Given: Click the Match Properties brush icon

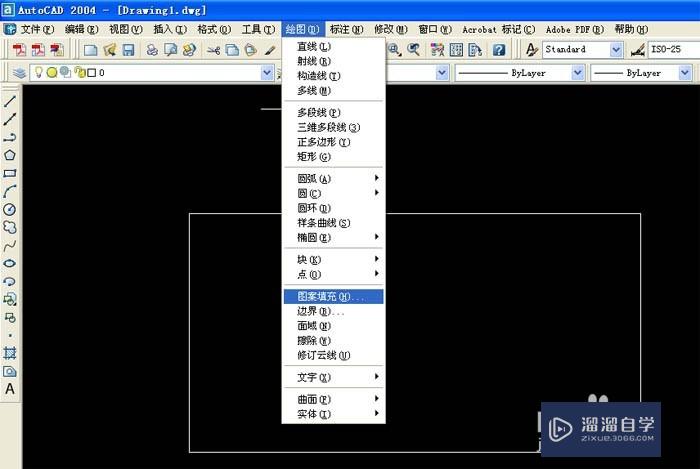Looking at the screenshot, I should point(270,50).
